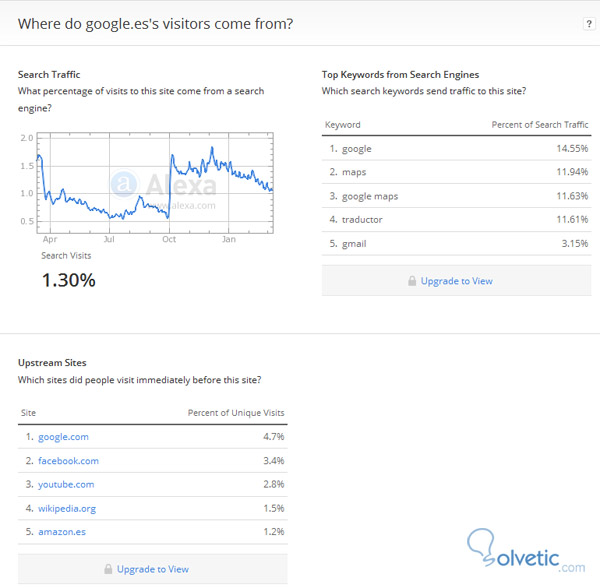Click the lock icon in keywords panel
Image resolution: width=600 pixels, height=588 pixels.
click(x=412, y=281)
